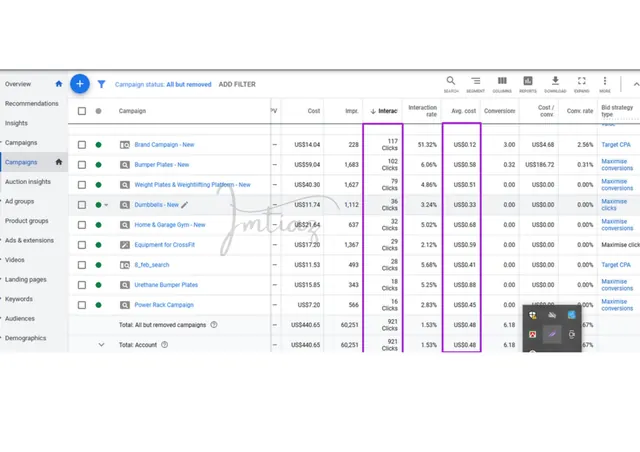Open the Urethane Bumper Plates campaign link

(x=166, y=285)
